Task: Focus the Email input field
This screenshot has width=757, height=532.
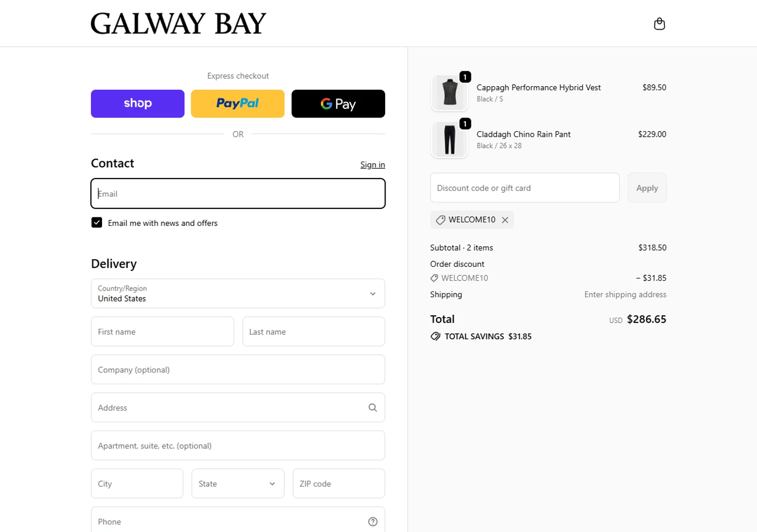Action: pos(238,193)
